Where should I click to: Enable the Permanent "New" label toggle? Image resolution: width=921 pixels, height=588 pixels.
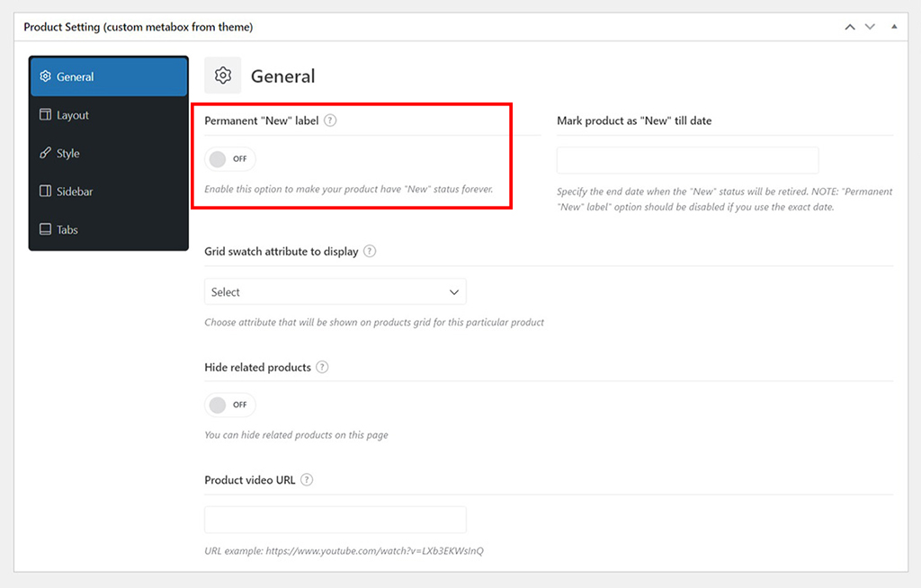tap(230, 159)
